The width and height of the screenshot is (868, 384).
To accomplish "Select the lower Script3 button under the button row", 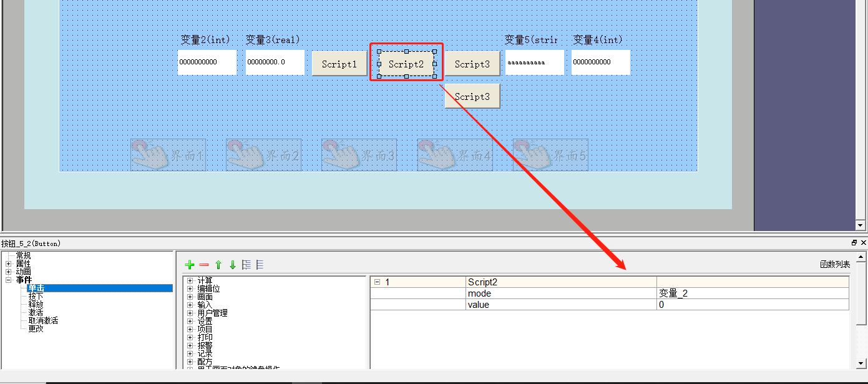I will (x=472, y=96).
